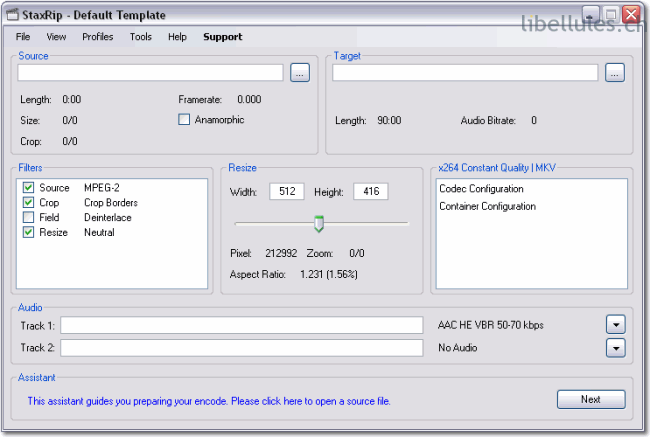Image resolution: width=650 pixels, height=437 pixels.
Task: Click the Next button
Action: point(591,399)
